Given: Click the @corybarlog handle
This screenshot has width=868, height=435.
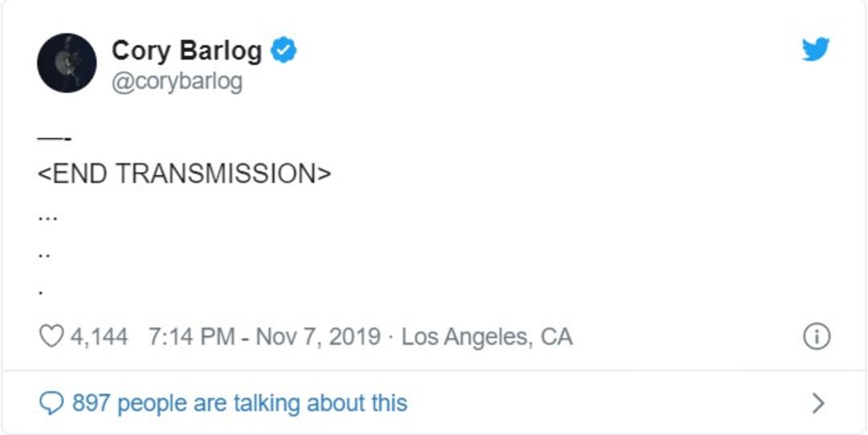Looking at the screenshot, I should 177,82.
